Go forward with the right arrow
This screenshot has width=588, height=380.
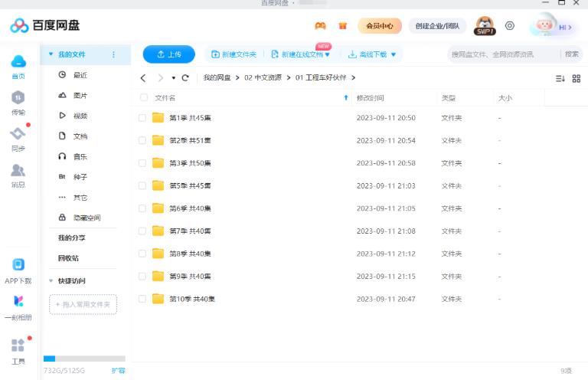click(x=161, y=77)
